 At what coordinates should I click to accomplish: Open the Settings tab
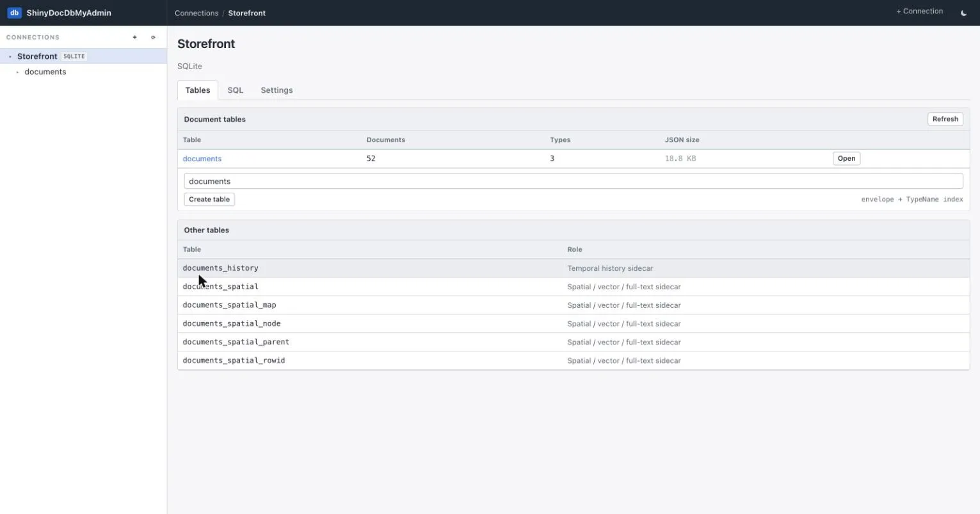[x=277, y=90]
